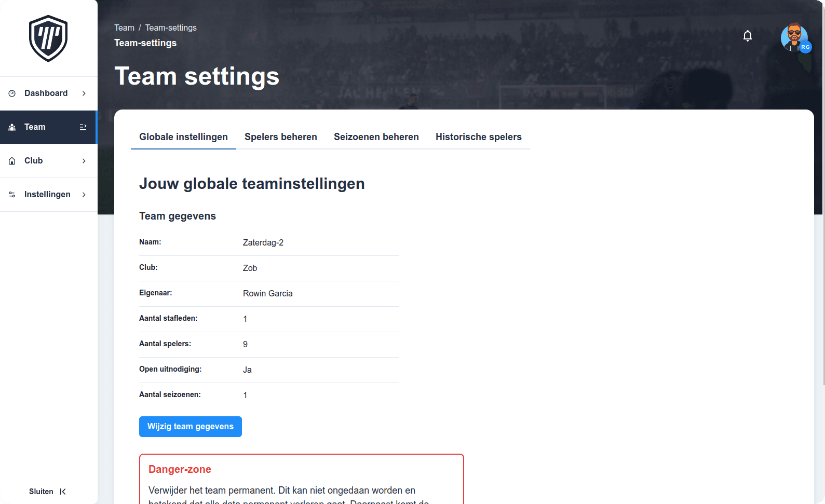The height and width of the screenshot is (504, 825).
Task: Select the Team icon in the sidebar
Action: [11, 127]
